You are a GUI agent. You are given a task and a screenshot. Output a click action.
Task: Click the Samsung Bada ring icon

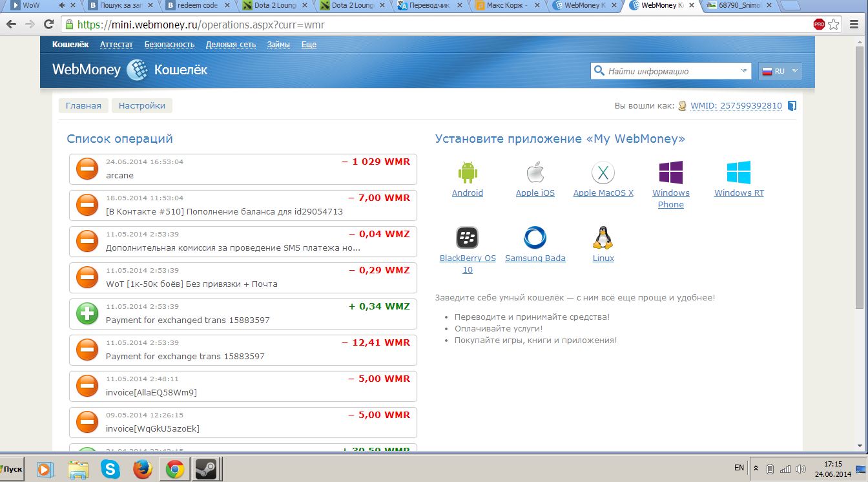click(535, 238)
